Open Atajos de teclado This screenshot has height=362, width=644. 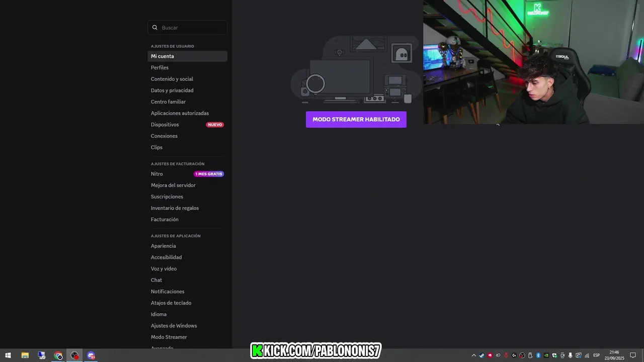coord(187,303)
